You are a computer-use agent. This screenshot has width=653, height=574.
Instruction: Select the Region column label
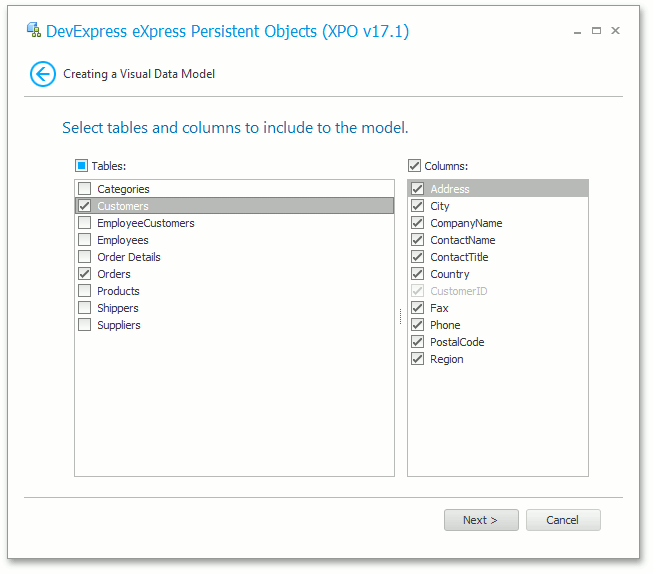coord(446,359)
